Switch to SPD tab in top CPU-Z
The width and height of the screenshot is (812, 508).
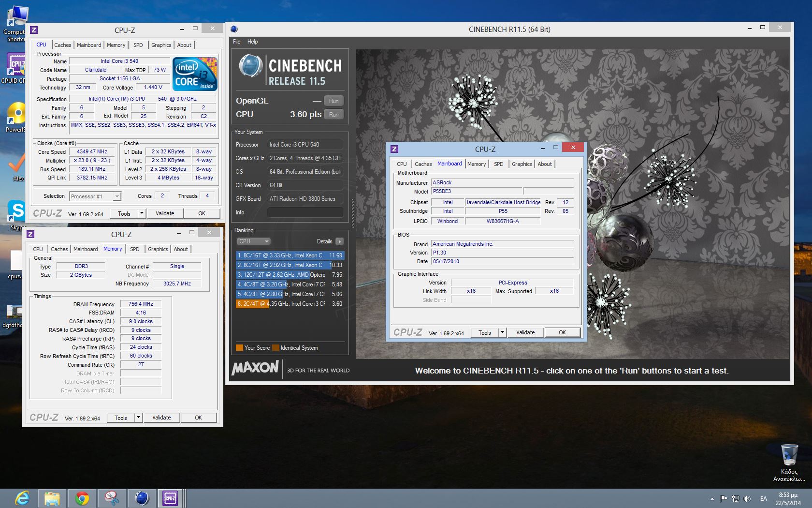coord(138,45)
